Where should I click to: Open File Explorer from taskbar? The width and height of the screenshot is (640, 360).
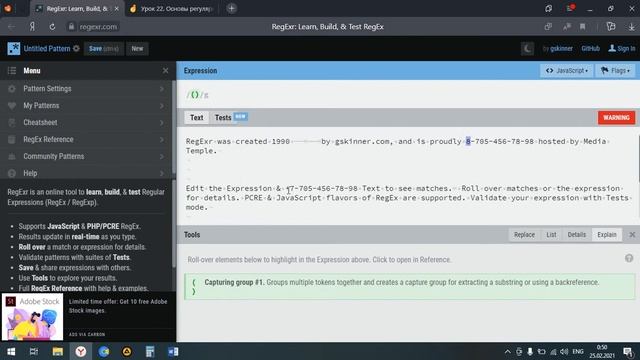click(58, 351)
